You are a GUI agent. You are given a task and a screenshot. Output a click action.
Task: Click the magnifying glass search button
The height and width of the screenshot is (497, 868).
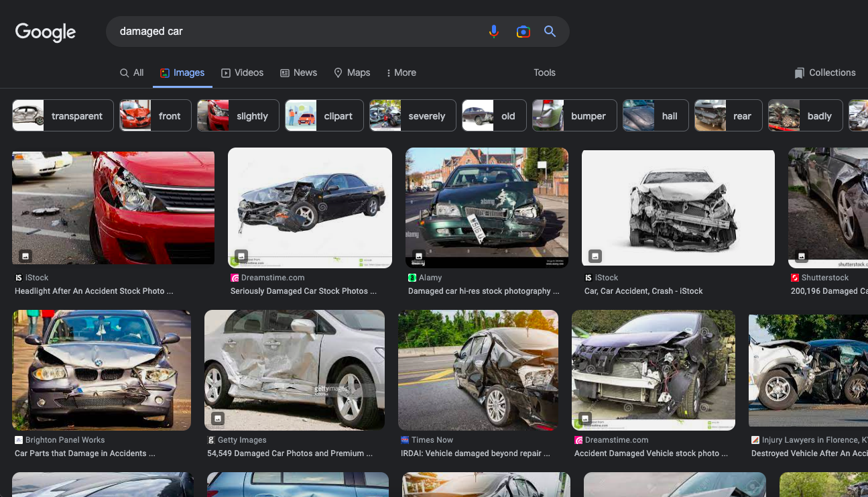coord(550,32)
